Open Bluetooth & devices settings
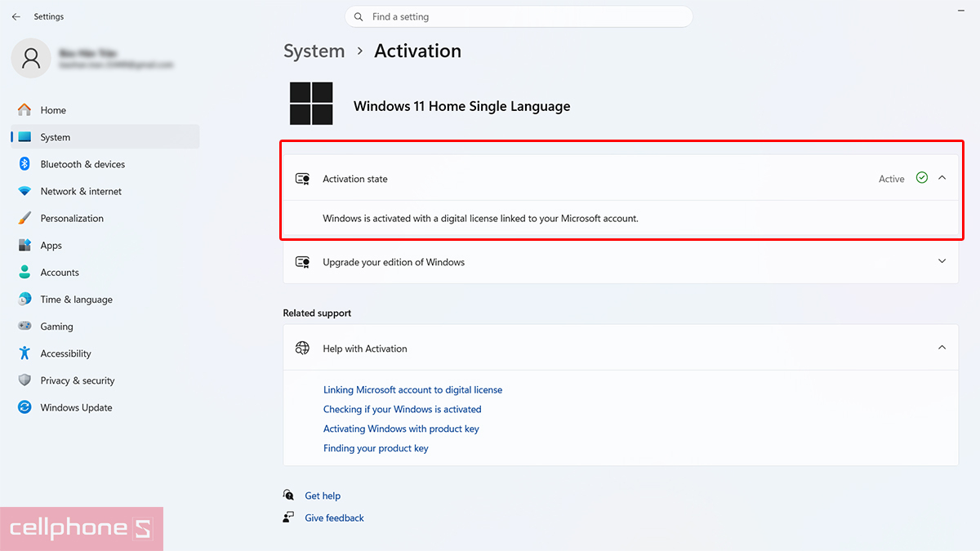980x551 pixels. point(105,164)
